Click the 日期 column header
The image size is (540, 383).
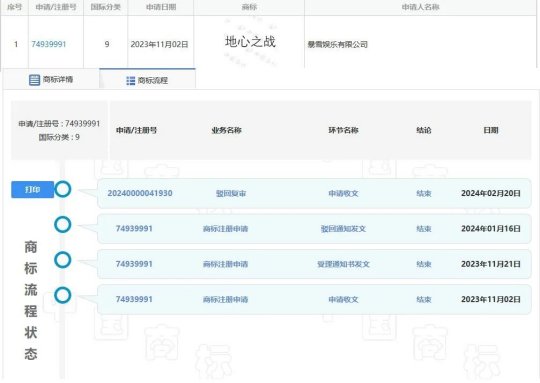491,130
